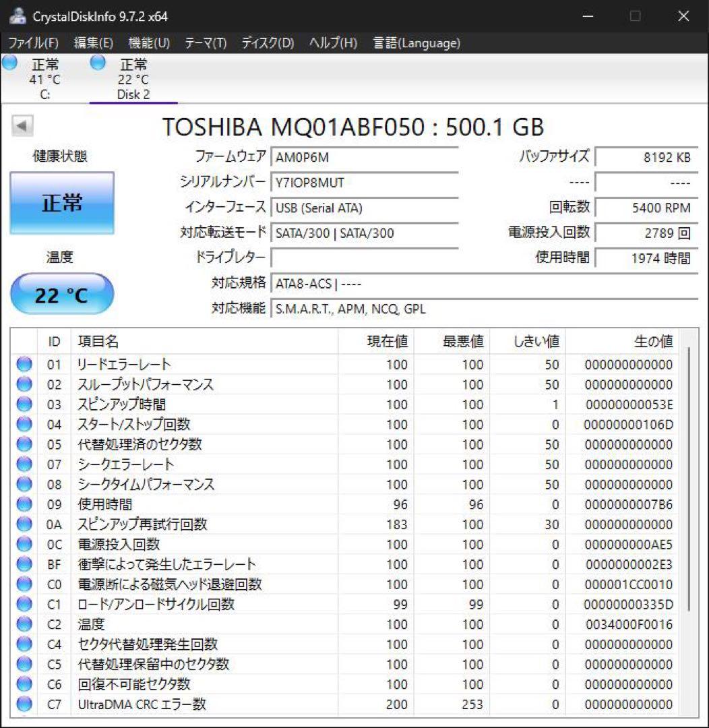This screenshot has width=709, height=728.
Task: Click the health status dot for drive C:
Action: click(9, 62)
